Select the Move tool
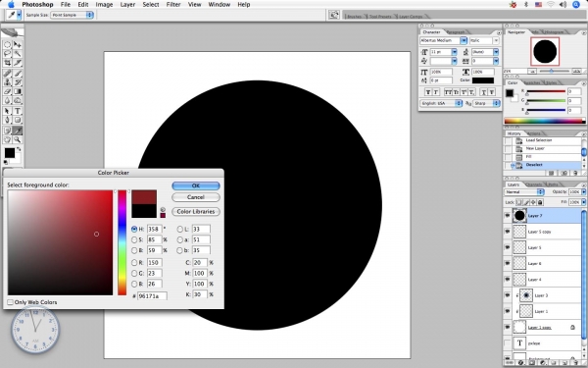 (18, 44)
